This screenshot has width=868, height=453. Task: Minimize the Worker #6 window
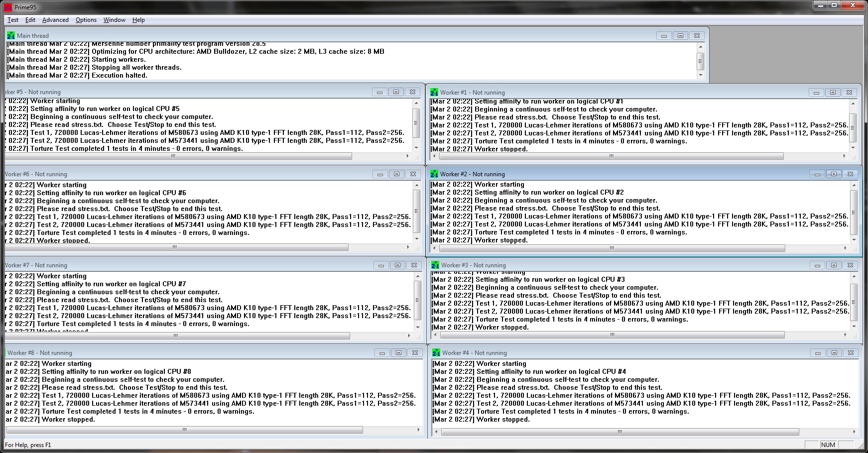tap(380, 174)
